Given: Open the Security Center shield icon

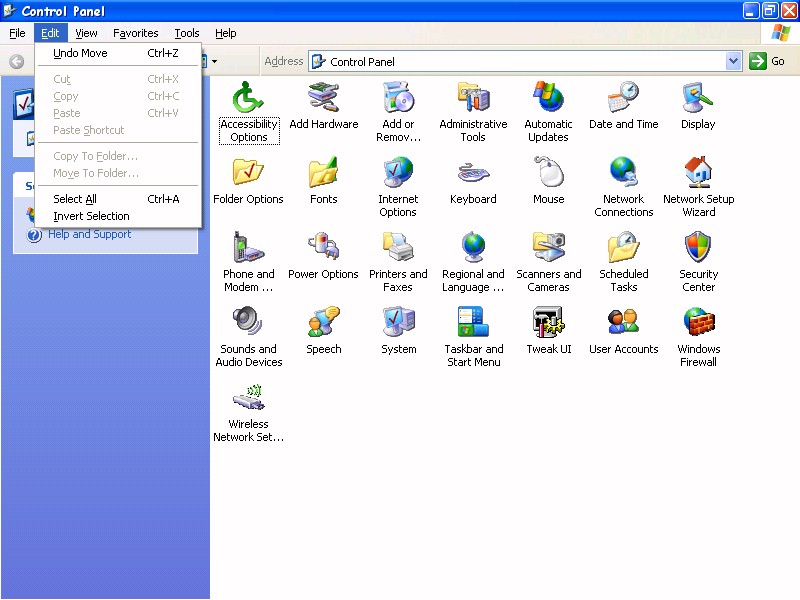Looking at the screenshot, I should [x=698, y=246].
